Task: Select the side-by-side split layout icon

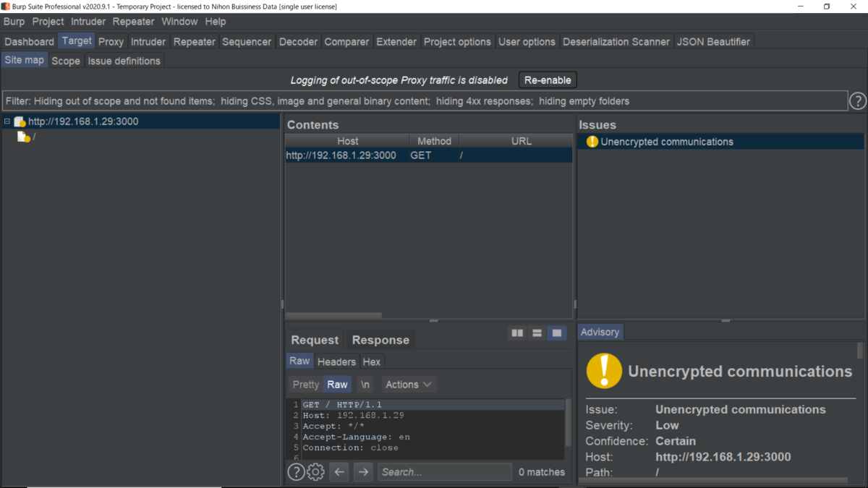Action: 517,333
